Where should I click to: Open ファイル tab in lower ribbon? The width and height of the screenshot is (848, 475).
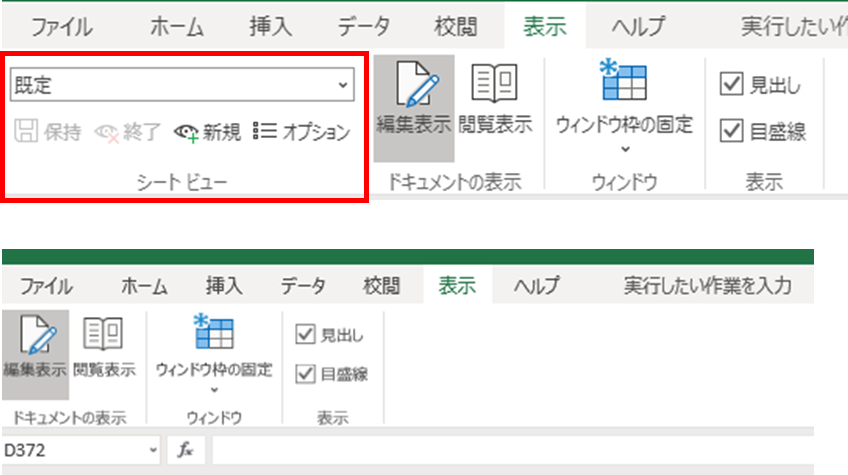(x=47, y=286)
